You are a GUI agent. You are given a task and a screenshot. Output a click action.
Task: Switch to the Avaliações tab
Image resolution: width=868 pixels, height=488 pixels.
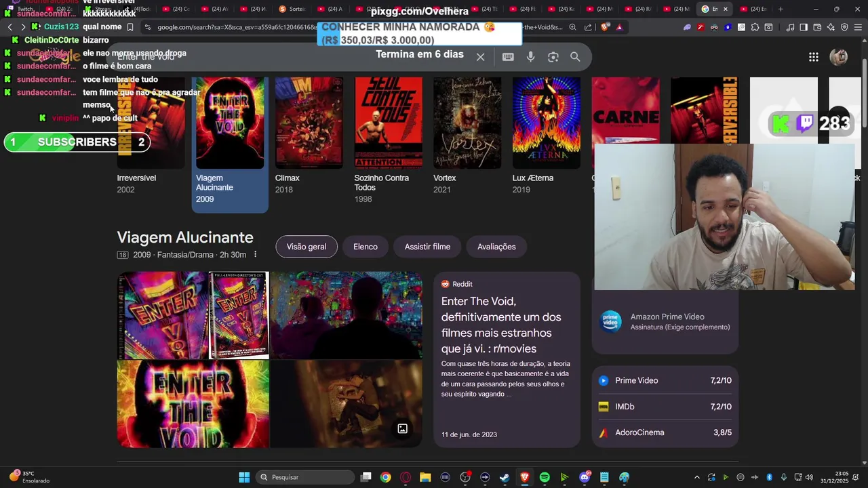click(x=496, y=247)
